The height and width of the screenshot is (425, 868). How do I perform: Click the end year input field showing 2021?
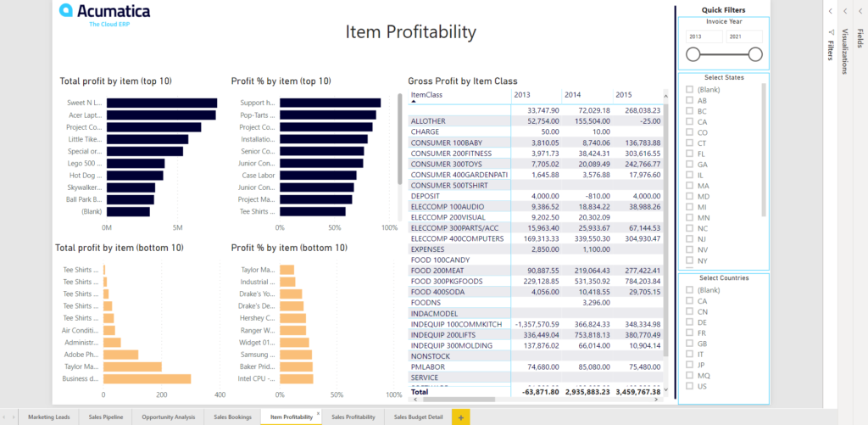pos(744,37)
